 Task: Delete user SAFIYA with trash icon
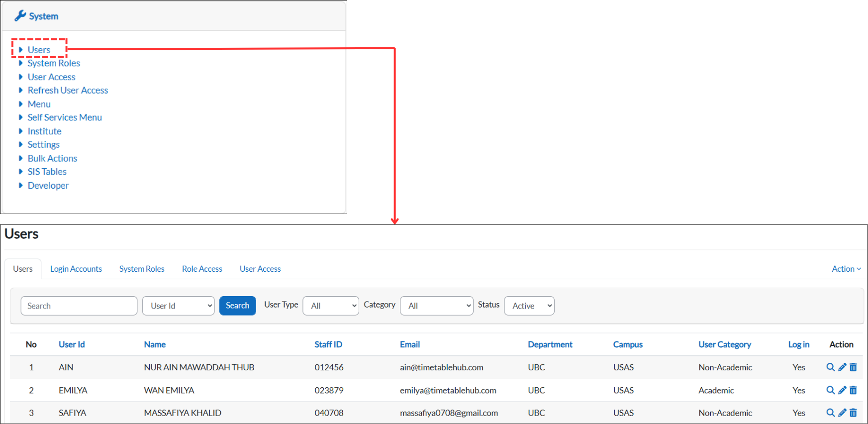pyautogui.click(x=853, y=413)
